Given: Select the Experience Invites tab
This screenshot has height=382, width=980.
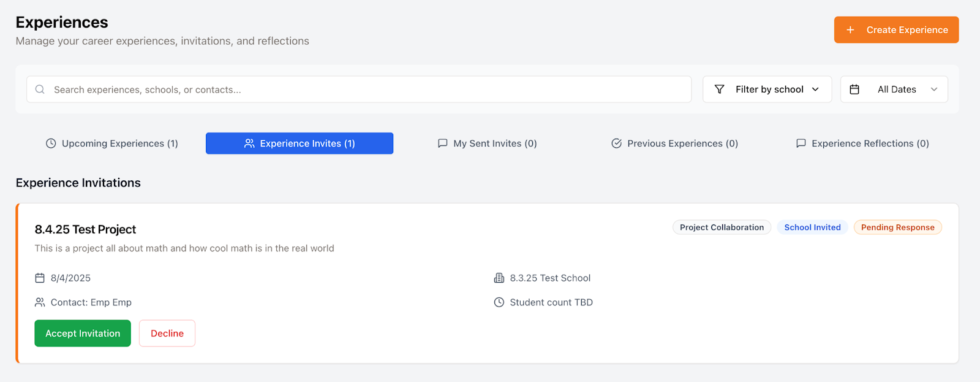Looking at the screenshot, I should coord(300,143).
